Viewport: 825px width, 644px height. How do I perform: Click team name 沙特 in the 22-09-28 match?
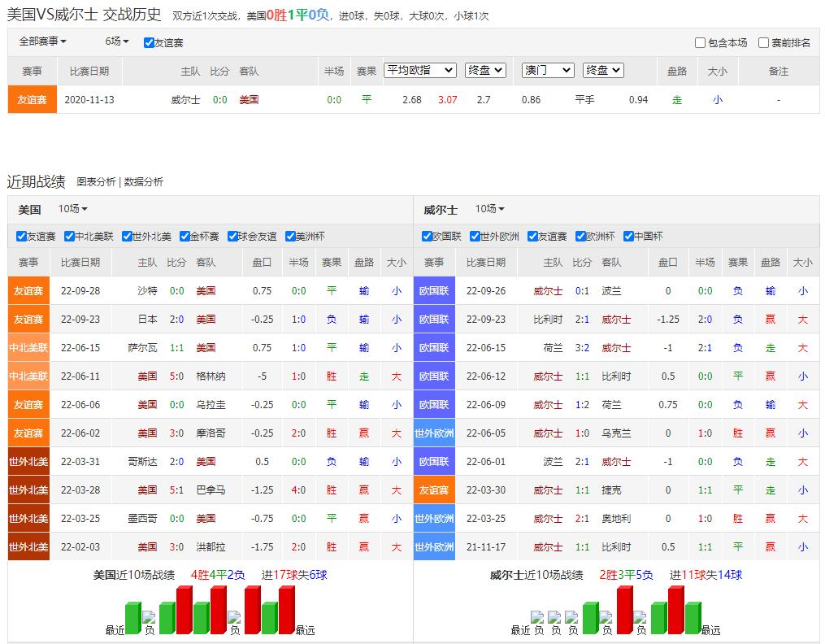pos(147,290)
